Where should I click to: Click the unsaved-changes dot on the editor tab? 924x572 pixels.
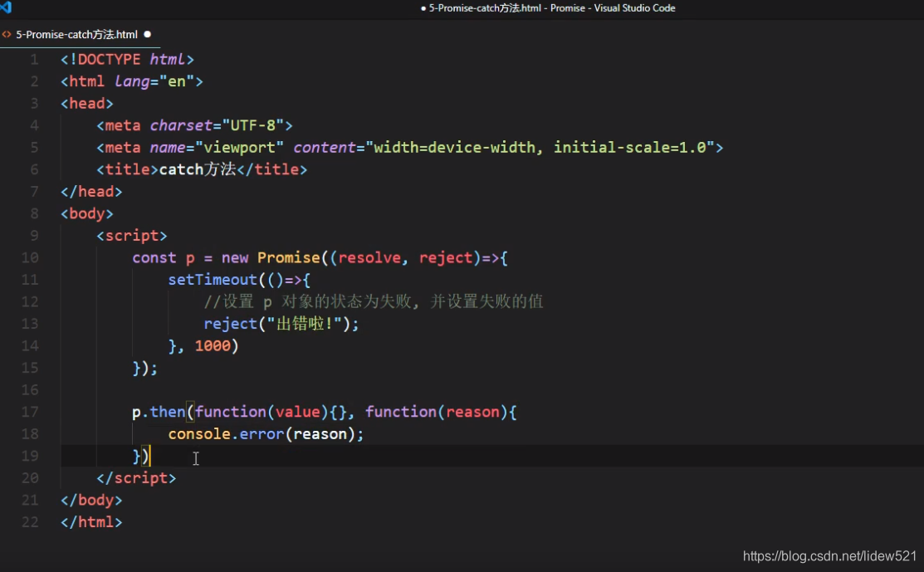coord(147,34)
